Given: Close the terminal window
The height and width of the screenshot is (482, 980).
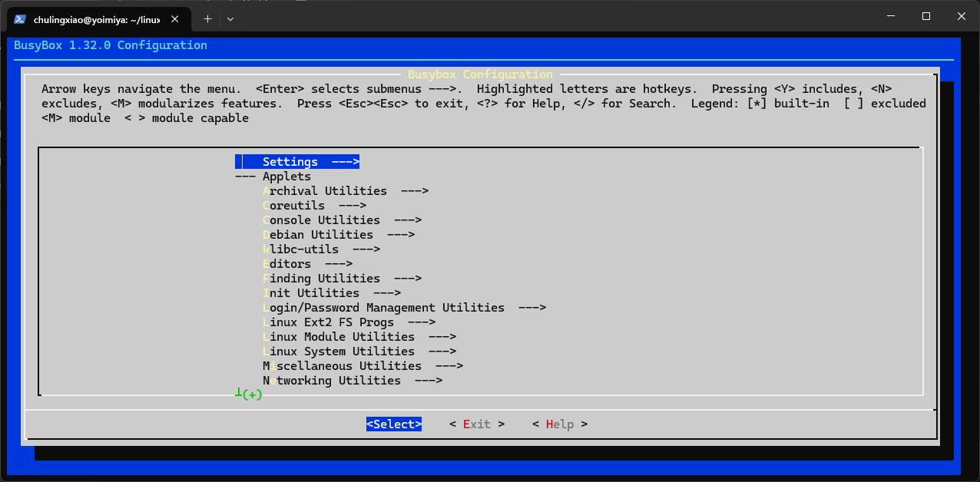Looking at the screenshot, I should pyautogui.click(x=962, y=16).
